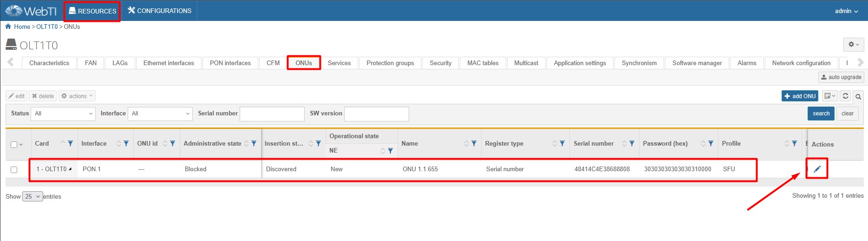868x241 pixels.
Task: Switch to the PON interfaces tab
Action: click(x=230, y=63)
